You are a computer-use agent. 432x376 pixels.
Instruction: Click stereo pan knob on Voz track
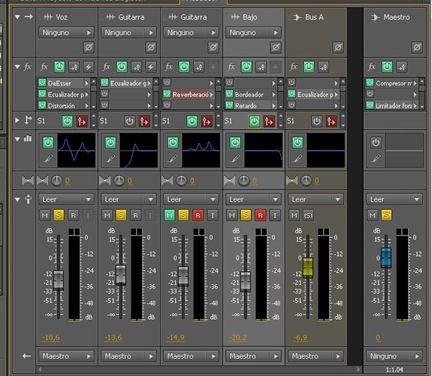tap(57, 181)
